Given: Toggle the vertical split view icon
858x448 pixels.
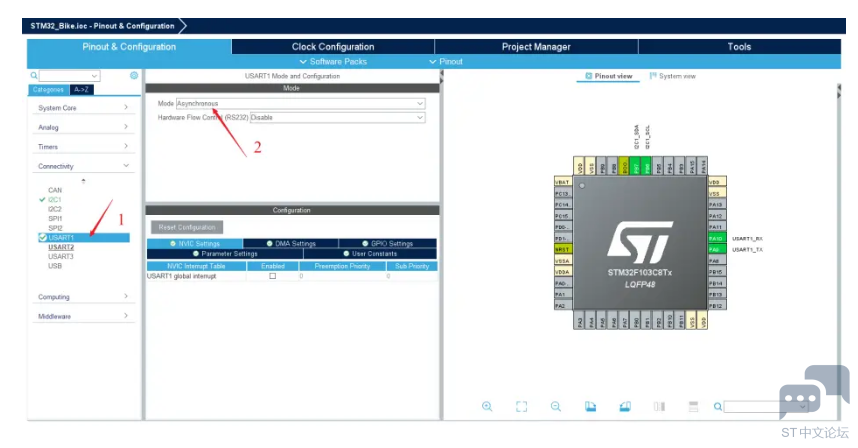Looking at the screenshot, I should [x=659, y=406].
